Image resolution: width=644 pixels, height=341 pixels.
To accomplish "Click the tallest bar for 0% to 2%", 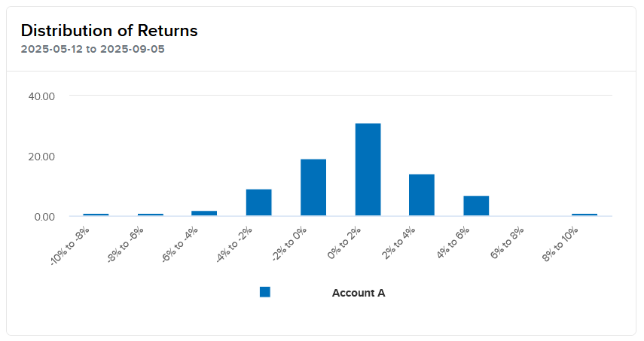I will click(x=368, y=169).
